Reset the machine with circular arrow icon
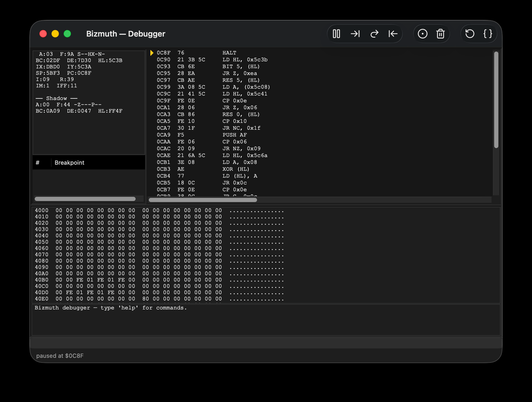Viewport: 532px width, 402px height. pyautogui.click(x=470, y=34)
